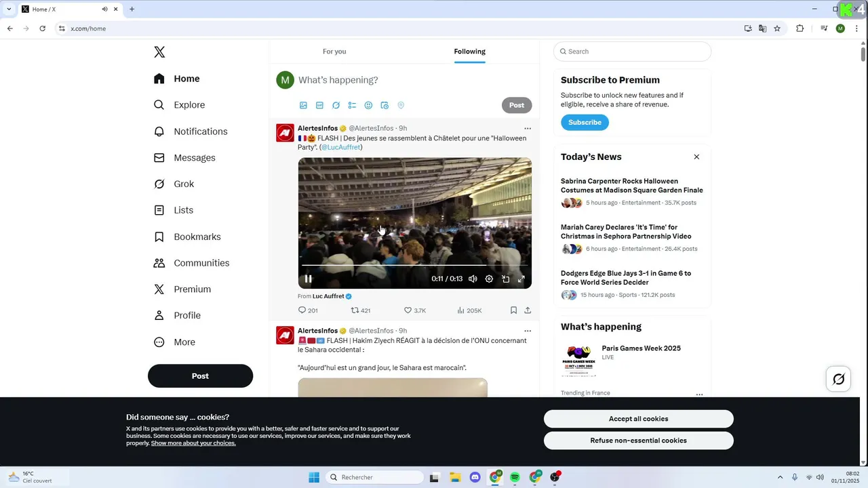This screenshot has height=488, width=868.
Task: Toggle picture-in-picture for video
Action: coord(505,279)
